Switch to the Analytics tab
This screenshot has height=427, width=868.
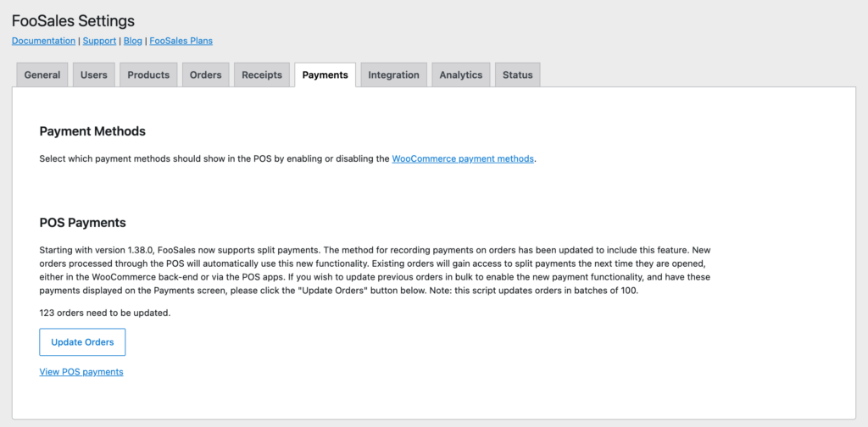(x=461, y=75)
